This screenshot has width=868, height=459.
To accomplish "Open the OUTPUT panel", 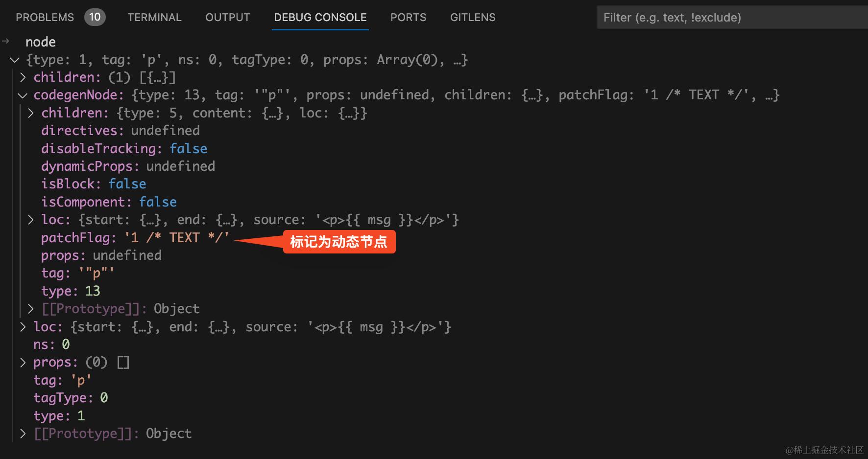I will (227, 17).
